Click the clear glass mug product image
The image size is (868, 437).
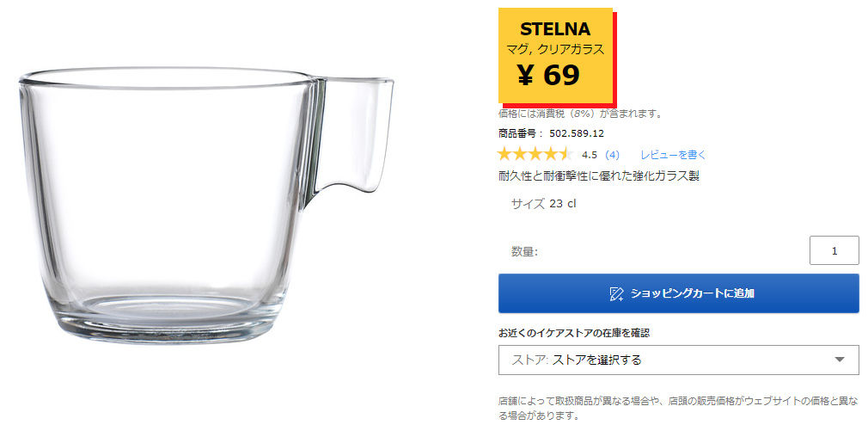point(172,206)
